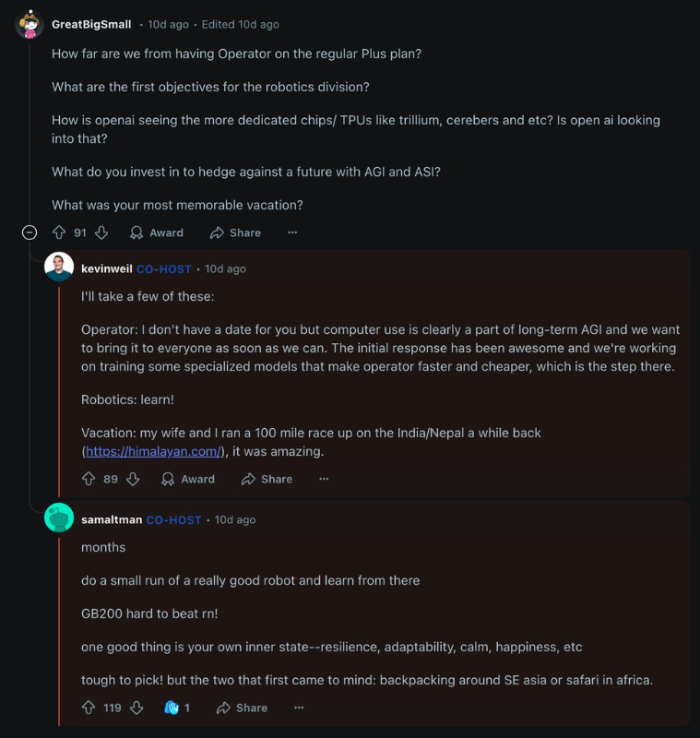Collapse the GreatBigSmall comment thread
700x738 pixels.
[x=30, y=232]
